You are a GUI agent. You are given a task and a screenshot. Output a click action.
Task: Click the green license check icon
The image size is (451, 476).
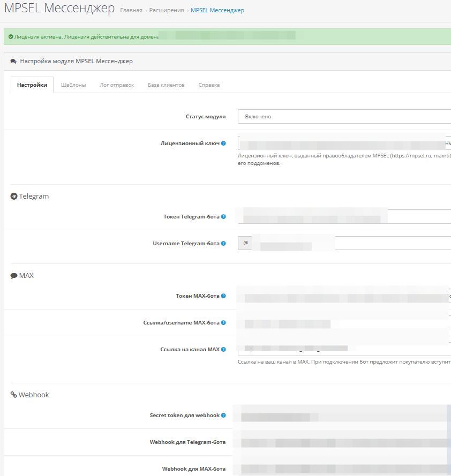click(11, 37)
